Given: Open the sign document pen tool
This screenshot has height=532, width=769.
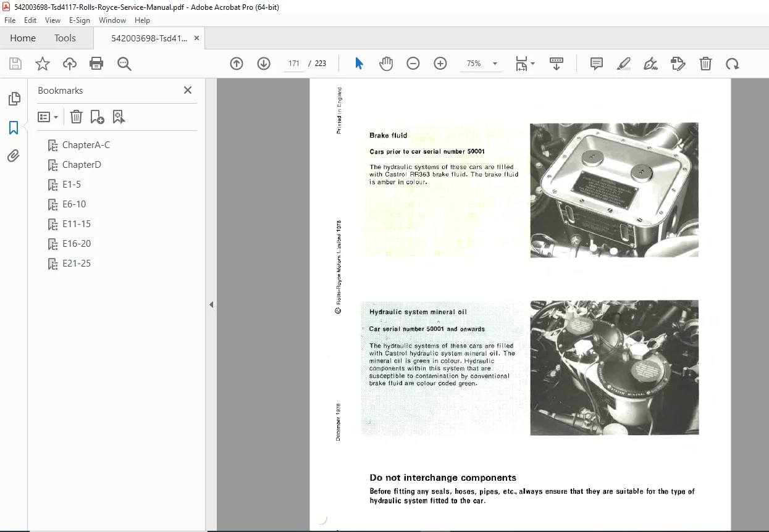Looking at the screenshot, I should (x=650, y=64).
